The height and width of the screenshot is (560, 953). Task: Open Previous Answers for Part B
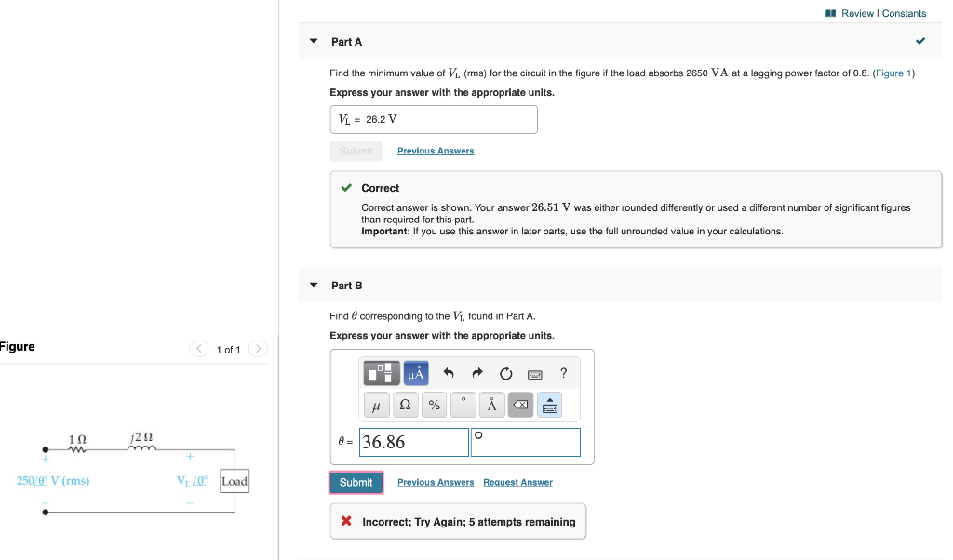[436, 482]
